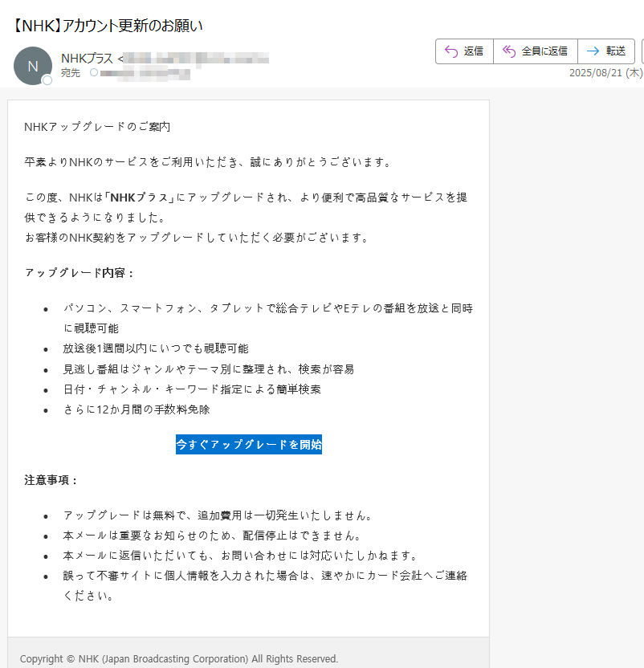Click the bullet starting 誤って不審サイトに
644x668 pixels.
(265, 585)
